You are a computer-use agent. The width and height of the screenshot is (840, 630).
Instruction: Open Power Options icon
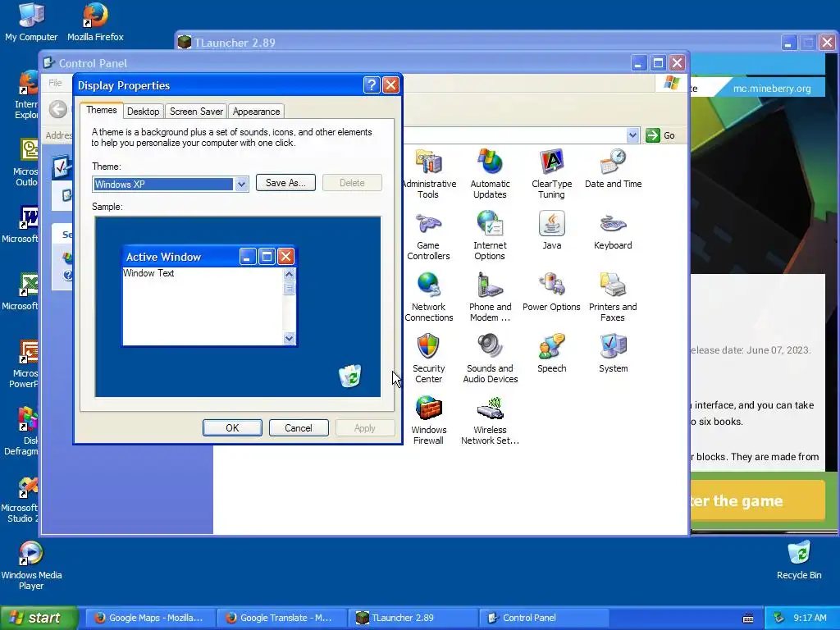pyautogui.click(x=551, y=292)
